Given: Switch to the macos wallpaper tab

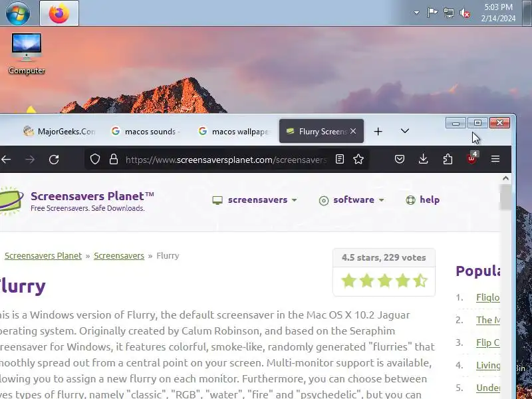Looking at the screenshot, I should [x=233, y=131].
